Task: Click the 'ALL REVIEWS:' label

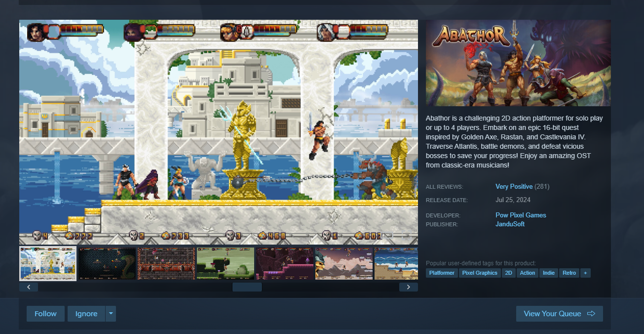Action: pos(445,187)
